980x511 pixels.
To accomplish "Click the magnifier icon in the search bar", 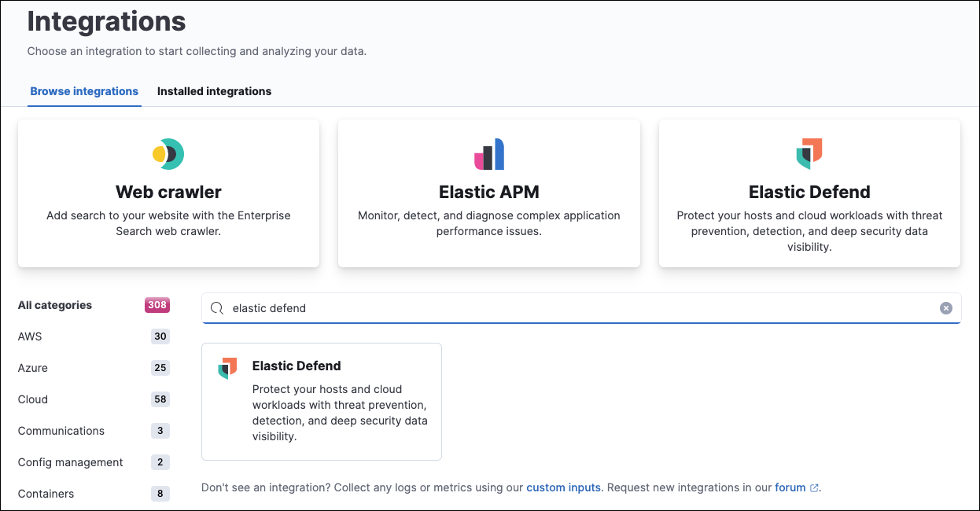I will tap(217, 307).
